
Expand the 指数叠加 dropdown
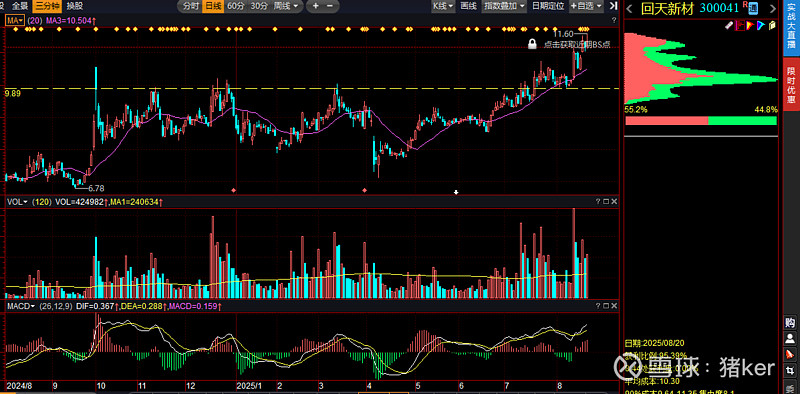(505, 6)
